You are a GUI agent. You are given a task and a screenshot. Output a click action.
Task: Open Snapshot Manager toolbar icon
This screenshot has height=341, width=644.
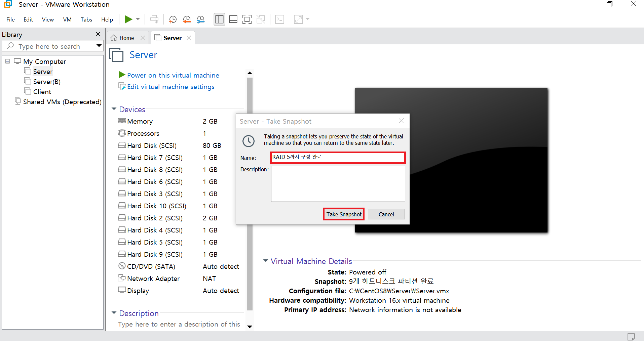201,19
